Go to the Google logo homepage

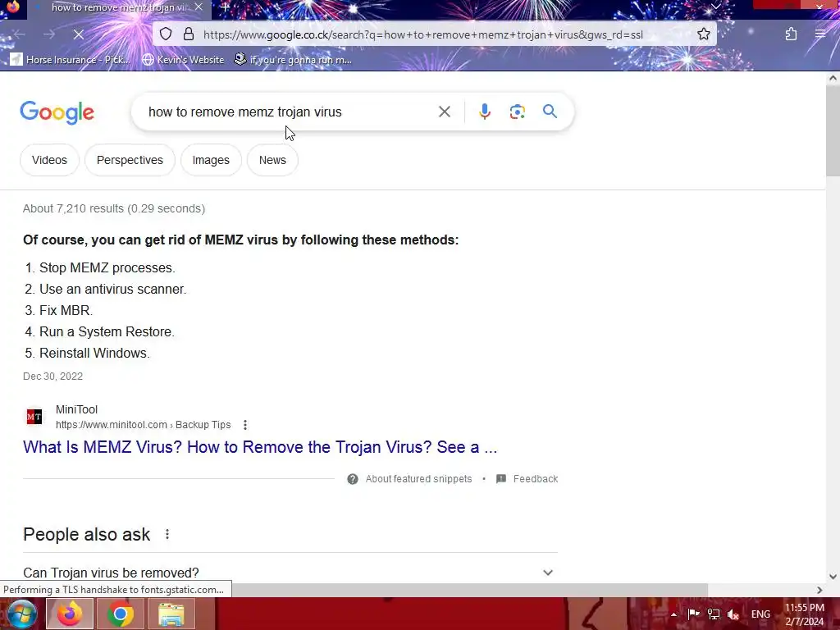(57, 112)
